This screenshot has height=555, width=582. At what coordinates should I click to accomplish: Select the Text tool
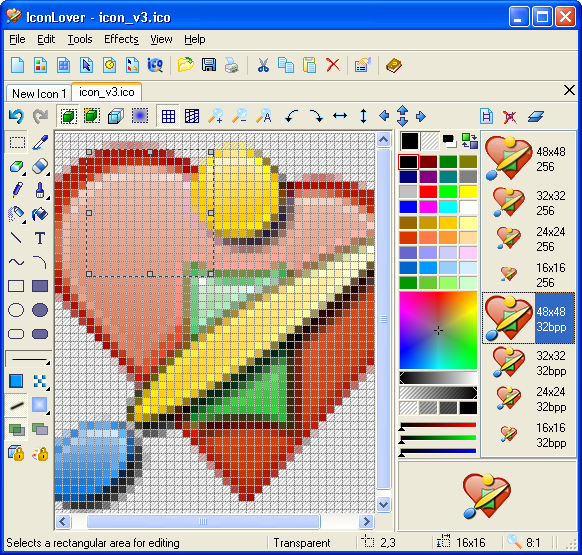pos(40,238)
